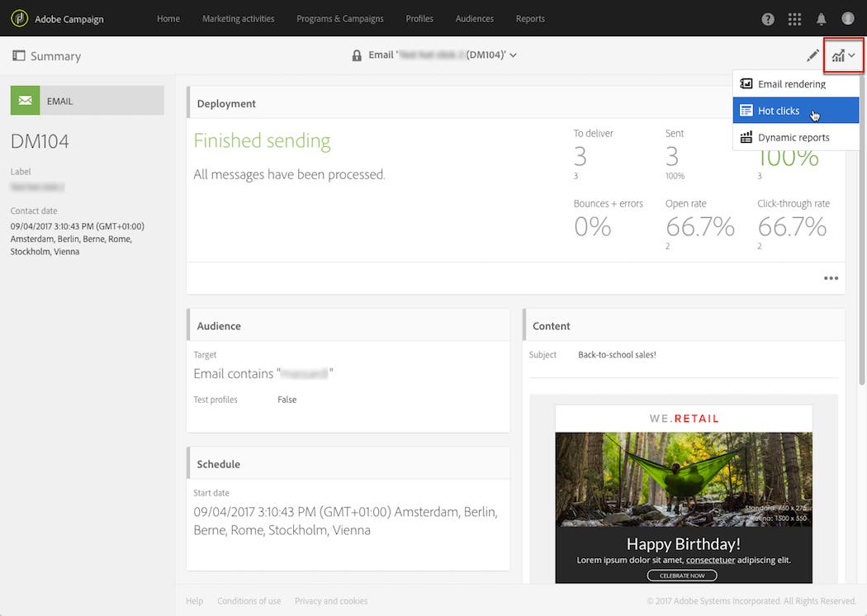The image size is (867, 616).
Task: Click the pencil edit icon
Action: [813, 54]
